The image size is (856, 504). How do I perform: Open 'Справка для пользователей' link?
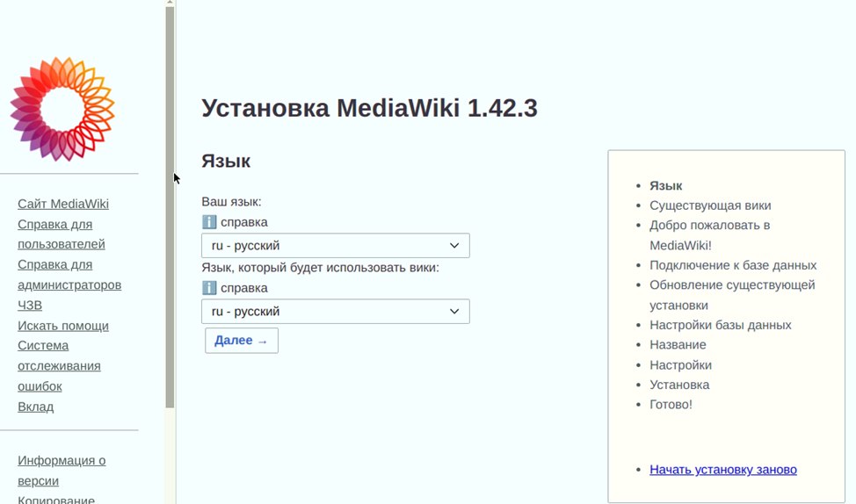[x=62, y=234]
